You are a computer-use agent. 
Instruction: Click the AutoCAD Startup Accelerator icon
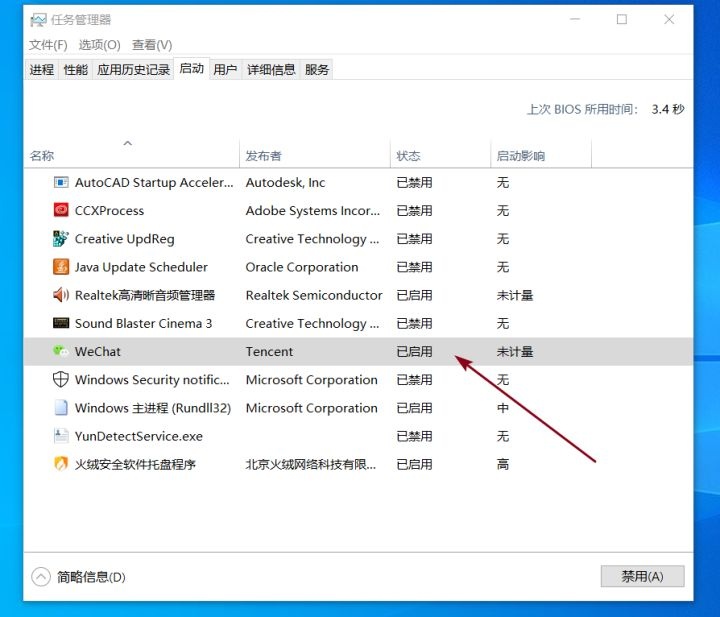tap(61, 183)
